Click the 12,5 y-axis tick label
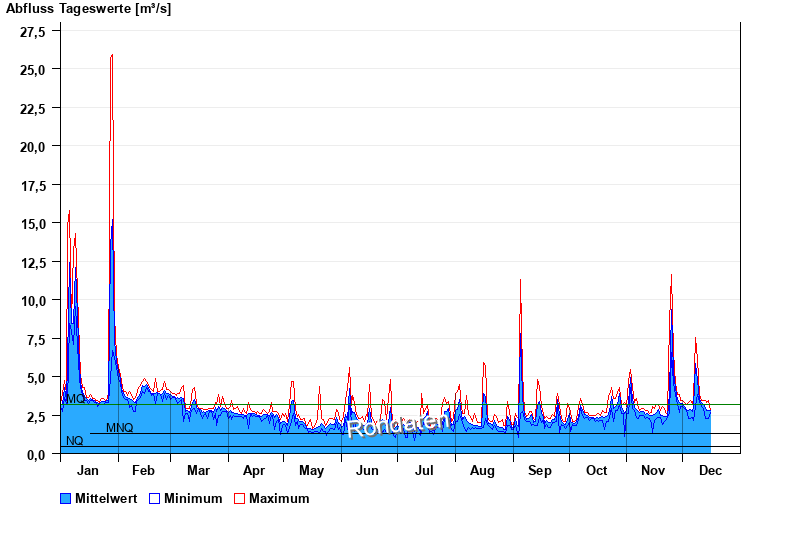This screenshot has height=550, width=800. (33, 262)
